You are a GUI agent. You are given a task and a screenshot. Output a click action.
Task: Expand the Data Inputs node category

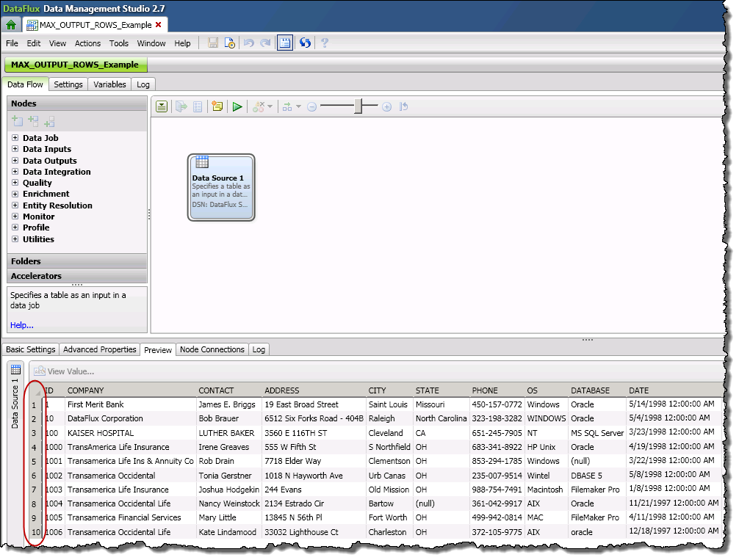[15, 149]
